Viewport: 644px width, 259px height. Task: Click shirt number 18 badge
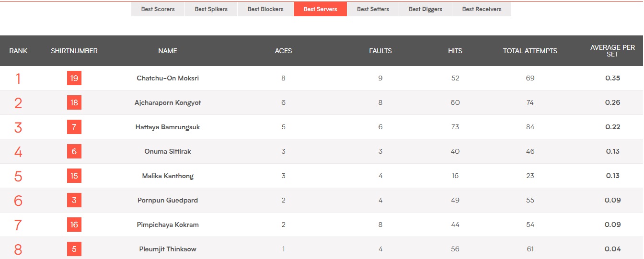[x=74, y=102]
